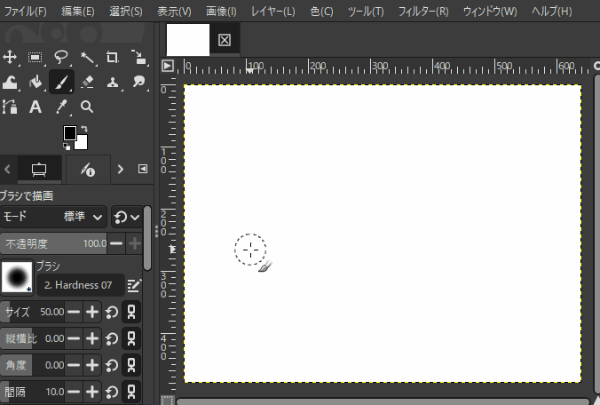Image resolution: width=600 pixels, height=405 pixels.
Task: Go to previous dock tab with left chevron
Action: point(7,169)
